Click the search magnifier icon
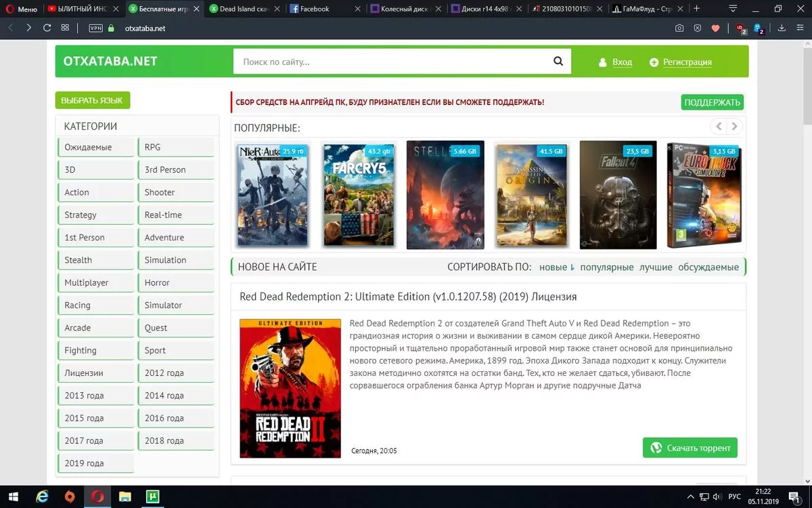 tap(558, 62)
